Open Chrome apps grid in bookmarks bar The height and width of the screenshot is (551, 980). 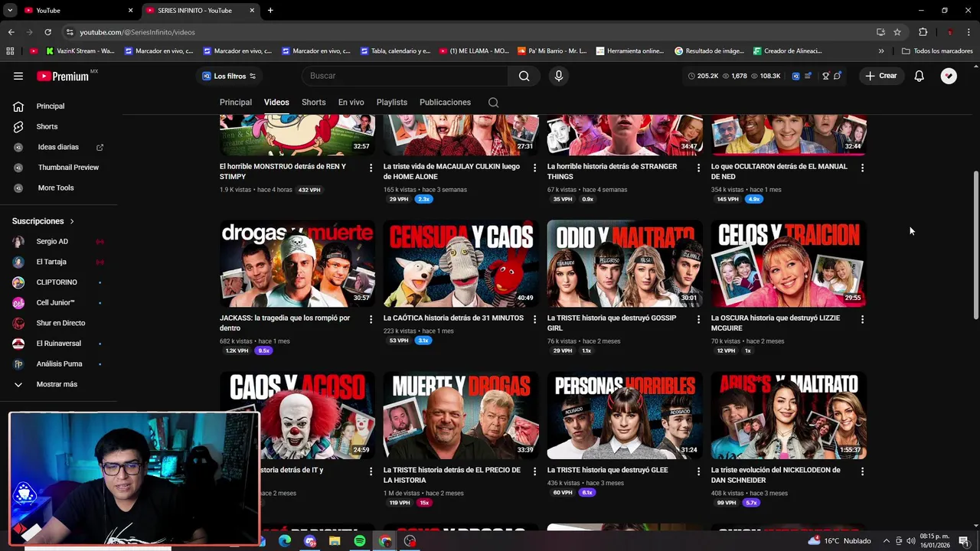point(10,51)
